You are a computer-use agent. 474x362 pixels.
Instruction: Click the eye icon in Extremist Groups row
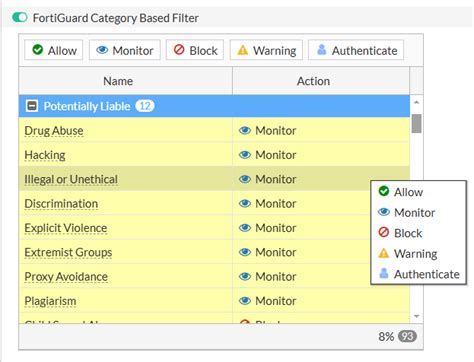245,252
